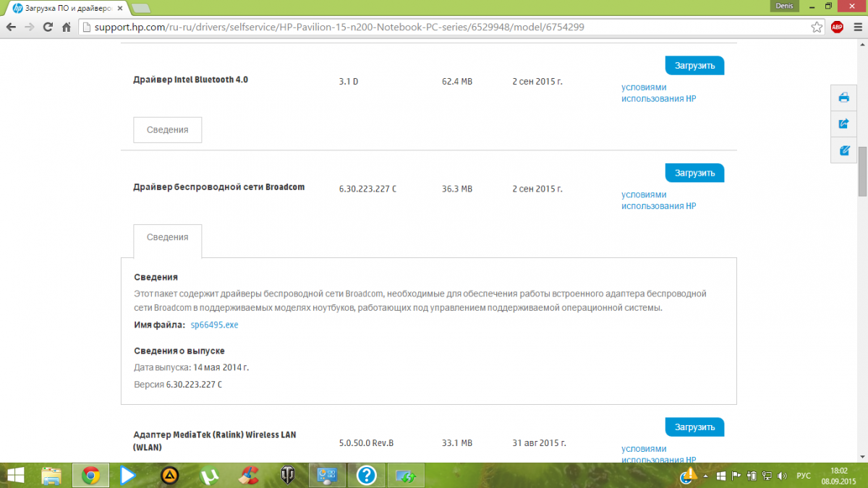868x488 pixels.
Task: Show hidden tray icons arrow
Action: pyautogui.click(x=705, y=476)
